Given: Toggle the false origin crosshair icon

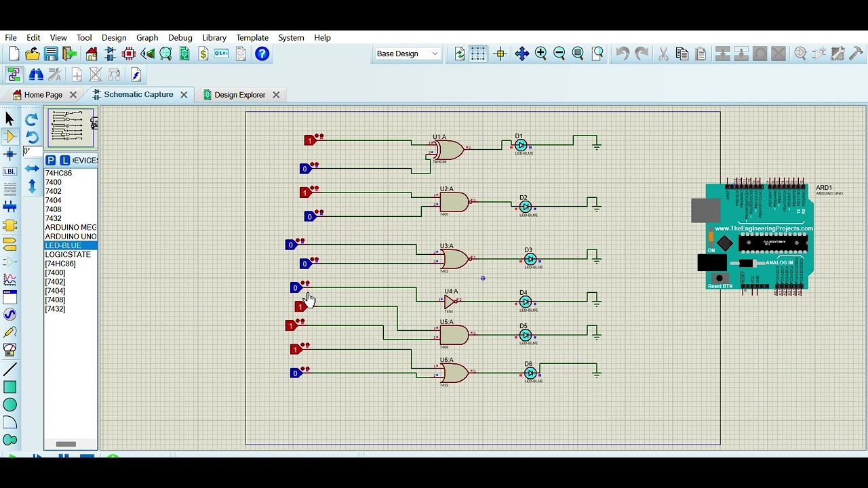Looking at the screenshot, I should coord(500,54).
